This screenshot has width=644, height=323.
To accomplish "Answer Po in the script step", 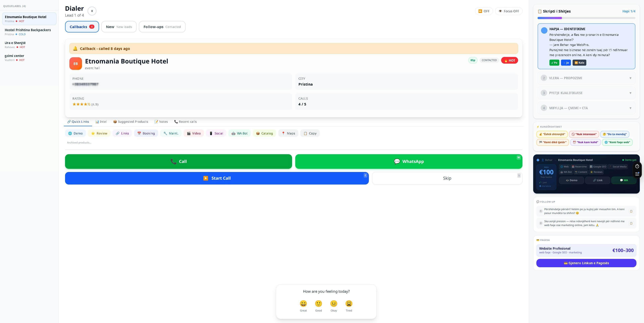I will click(554, 63).
